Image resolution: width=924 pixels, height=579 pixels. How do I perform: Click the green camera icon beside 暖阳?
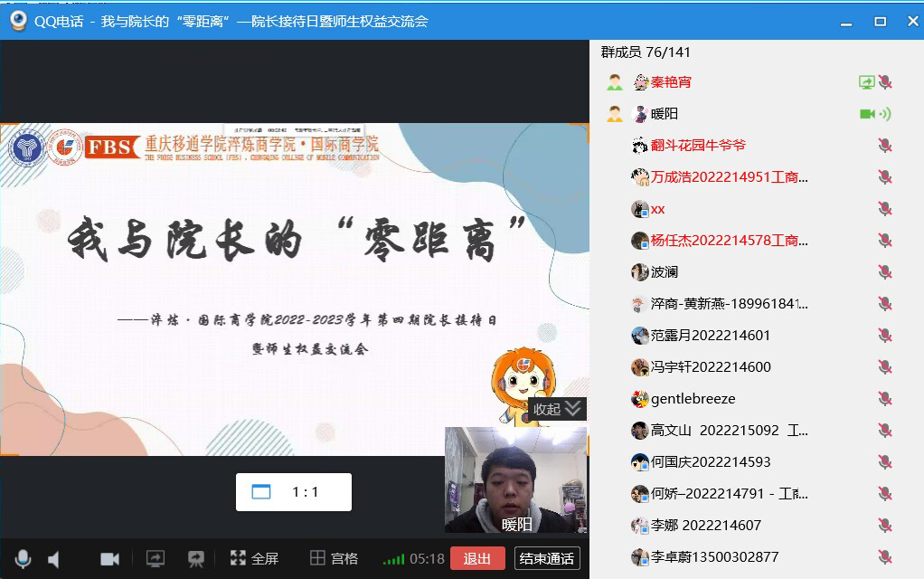(866, 114)
